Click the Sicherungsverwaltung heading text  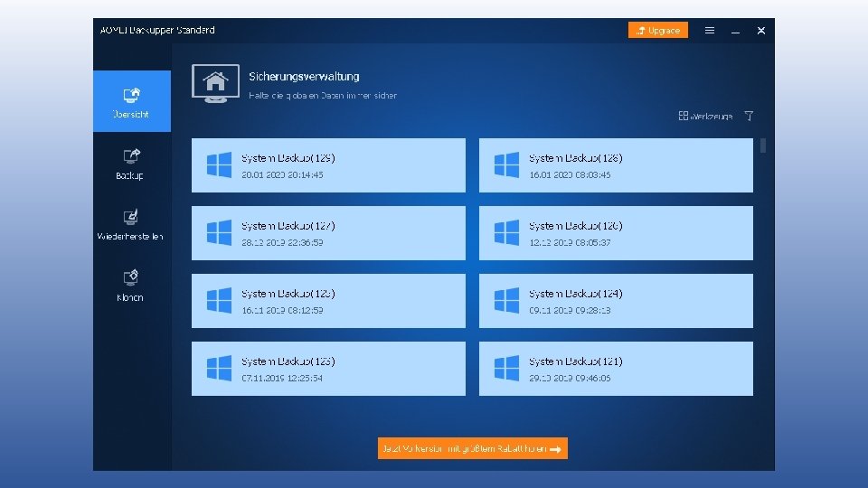[x=304, y=76]
